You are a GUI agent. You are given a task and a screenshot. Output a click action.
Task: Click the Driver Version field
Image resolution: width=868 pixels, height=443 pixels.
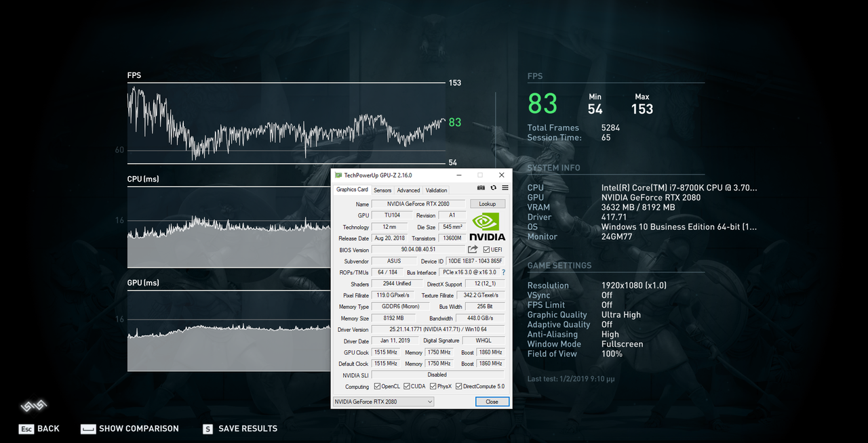pyautogui.click(x=438, y=330)
